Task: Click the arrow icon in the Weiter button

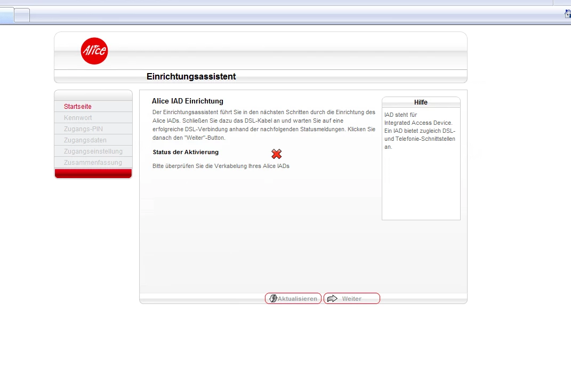Action: pos(332,299)
